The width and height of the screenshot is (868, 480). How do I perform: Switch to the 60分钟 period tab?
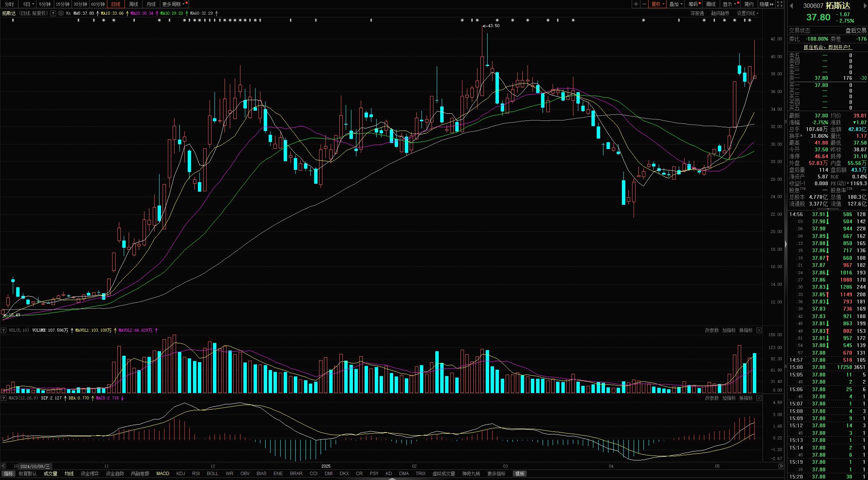(x=98, y=4)
